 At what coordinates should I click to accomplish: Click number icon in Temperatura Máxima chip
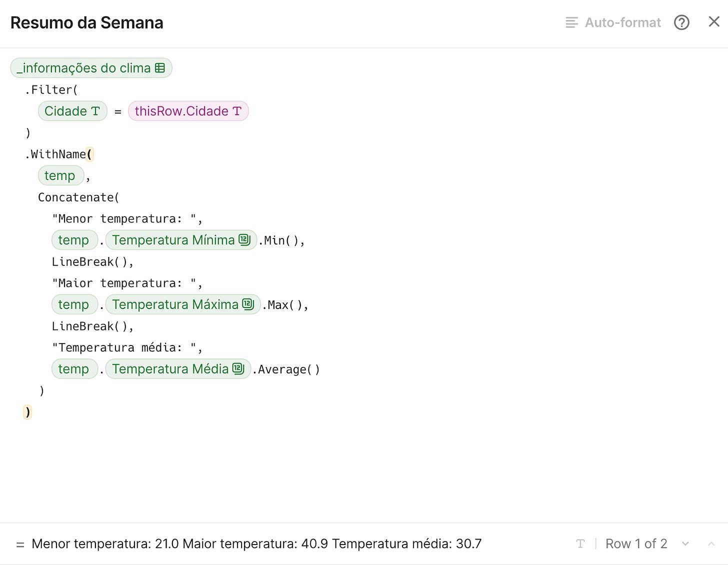click(x=248, y=304)
